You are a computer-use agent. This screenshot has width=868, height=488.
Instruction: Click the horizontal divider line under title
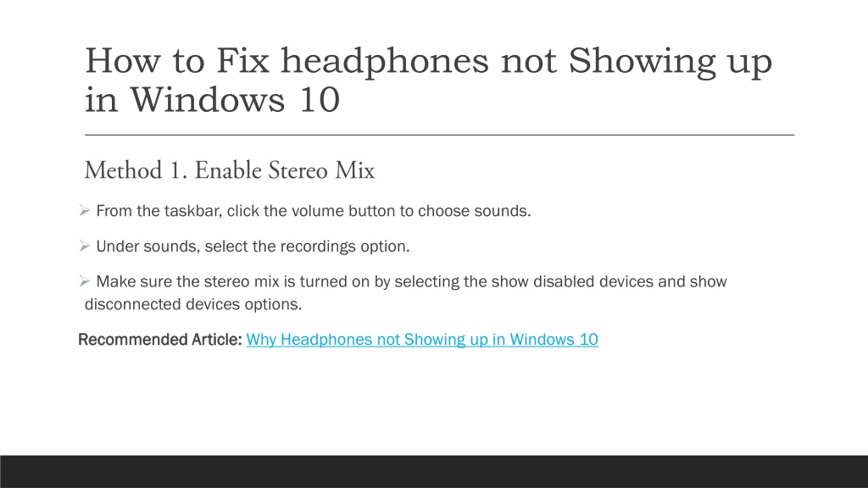[439, 135]
